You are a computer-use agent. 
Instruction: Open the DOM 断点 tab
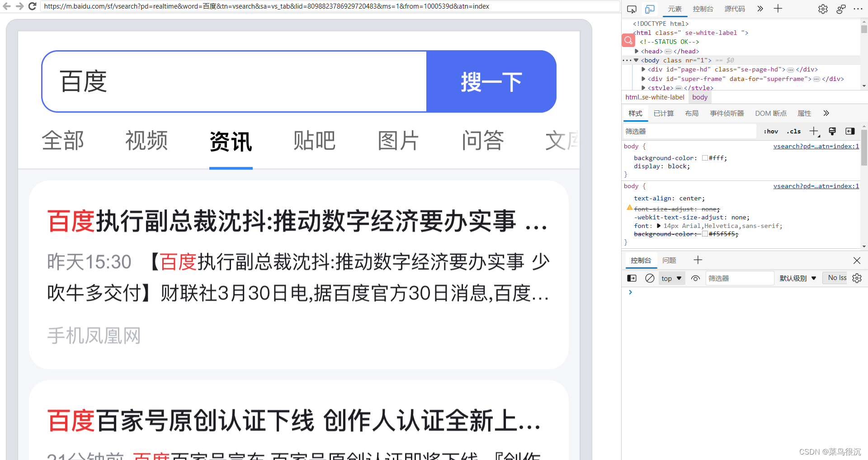click(x=771, y=113)
